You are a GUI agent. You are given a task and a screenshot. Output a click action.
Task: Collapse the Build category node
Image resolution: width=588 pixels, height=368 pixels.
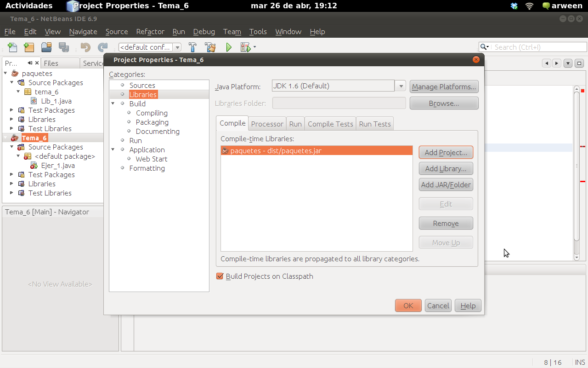pyautogui.click(x=112, y=103)
